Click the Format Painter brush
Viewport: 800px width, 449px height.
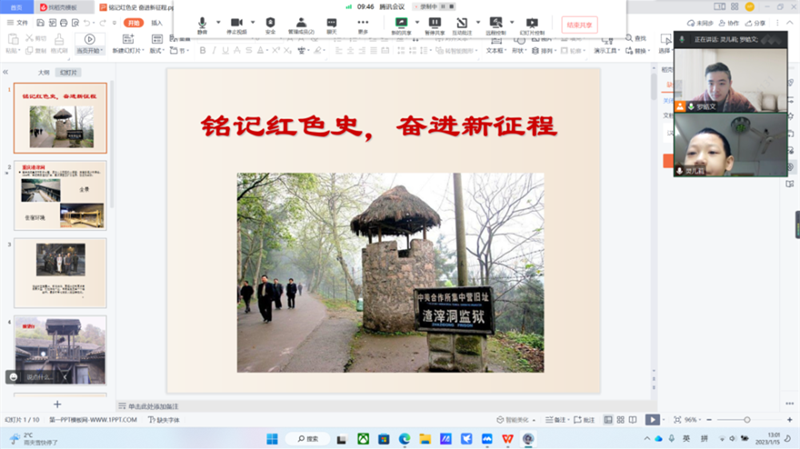point(59,43)
